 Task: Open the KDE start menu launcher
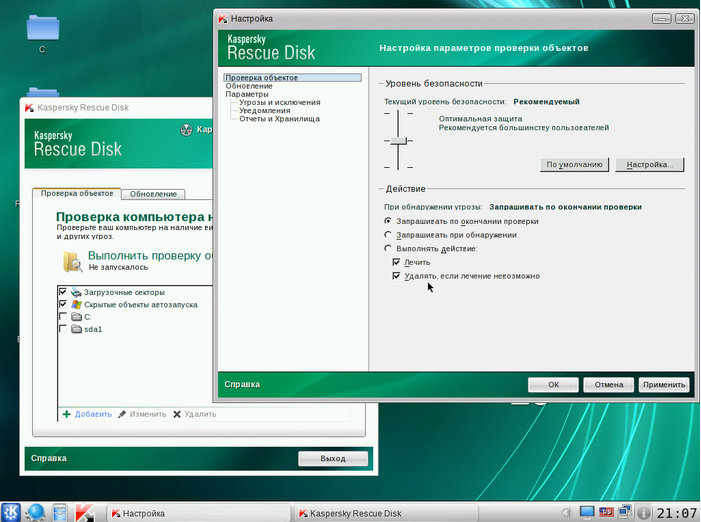pyautogui.click(x=11, y=512)
